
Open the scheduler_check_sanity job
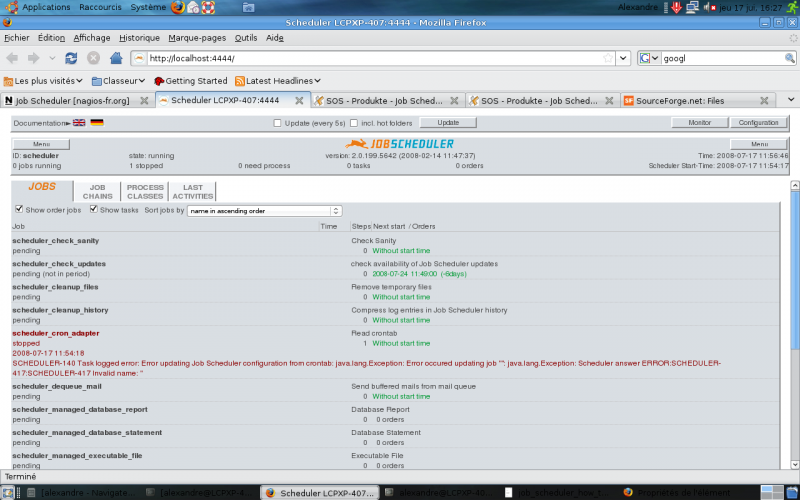[x=56, y=241]
